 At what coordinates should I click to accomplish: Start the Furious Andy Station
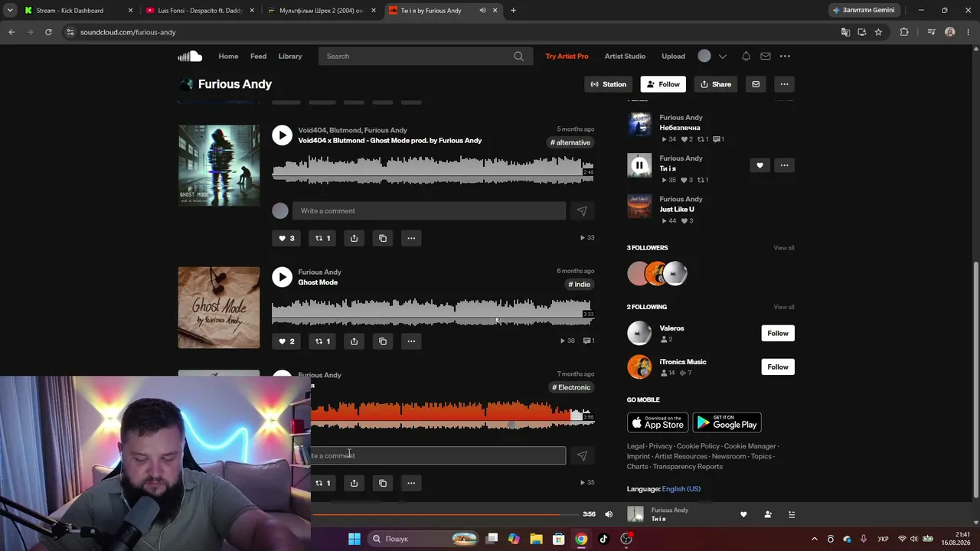[x=609, y=84]
